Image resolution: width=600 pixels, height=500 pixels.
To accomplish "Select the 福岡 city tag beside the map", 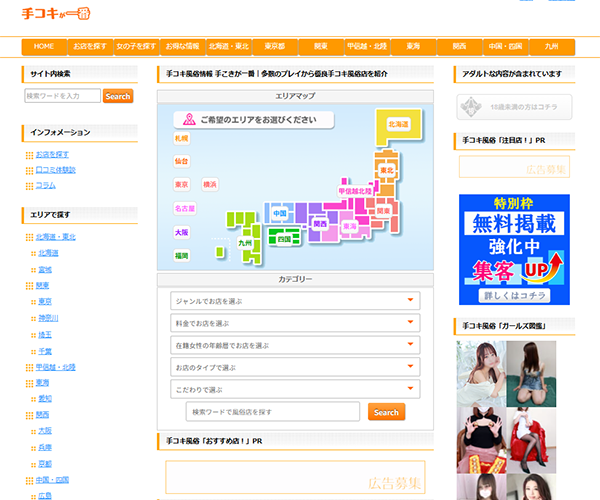I will (181, 256).
